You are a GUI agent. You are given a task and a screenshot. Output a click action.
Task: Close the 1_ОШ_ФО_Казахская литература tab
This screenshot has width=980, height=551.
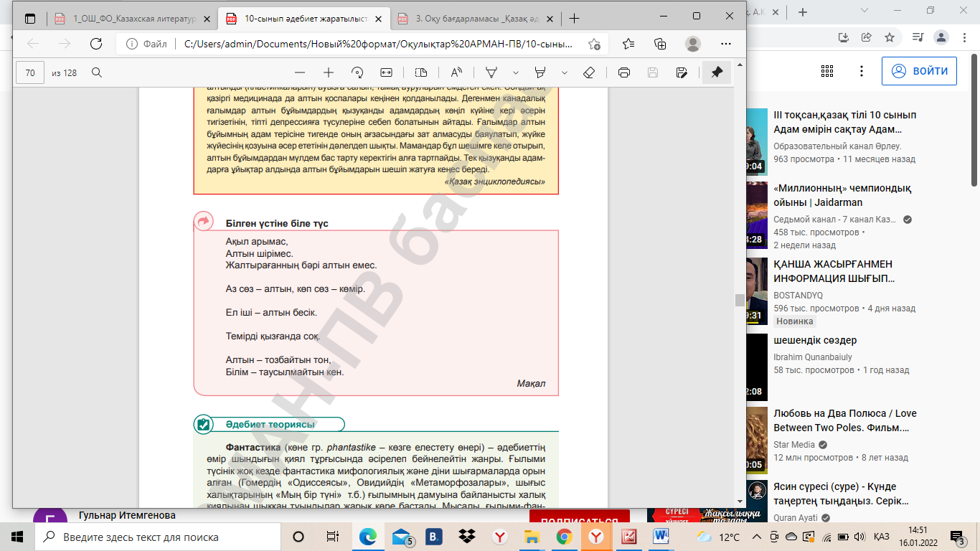click(x=208, y=19)
